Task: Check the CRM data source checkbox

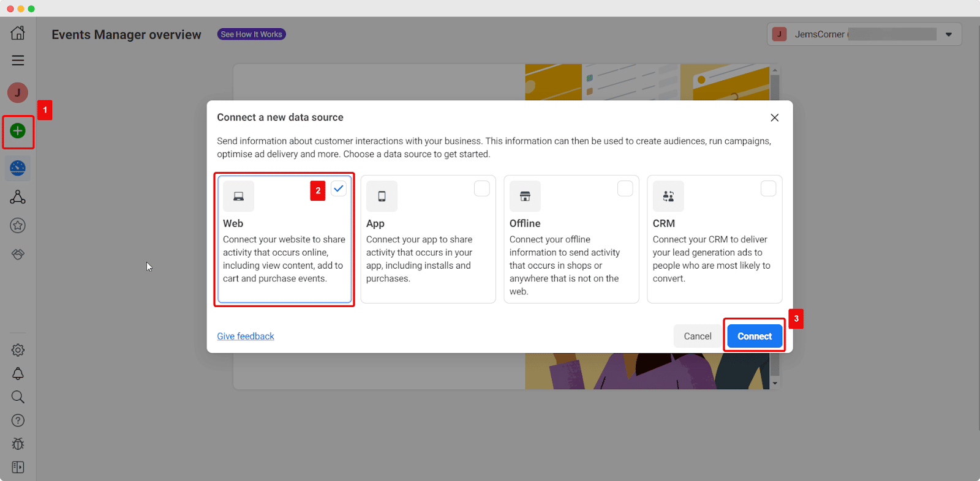Action: click(768, 188)
